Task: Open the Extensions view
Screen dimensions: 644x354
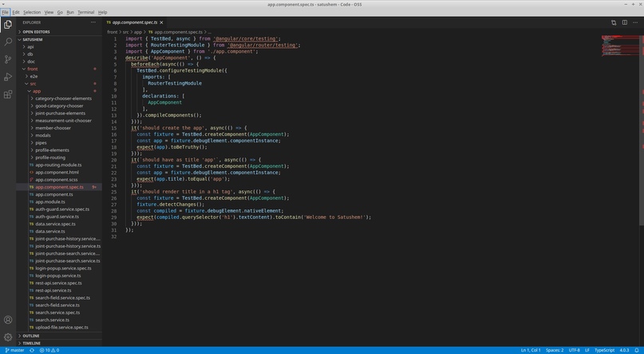Action: click(x=8, y=94)
